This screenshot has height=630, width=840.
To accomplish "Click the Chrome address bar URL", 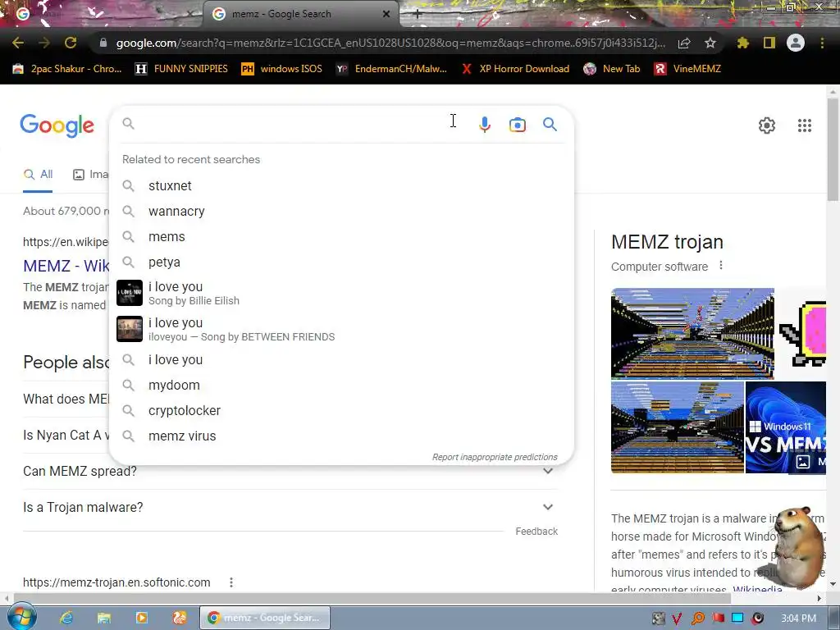I will coord(390,43).
